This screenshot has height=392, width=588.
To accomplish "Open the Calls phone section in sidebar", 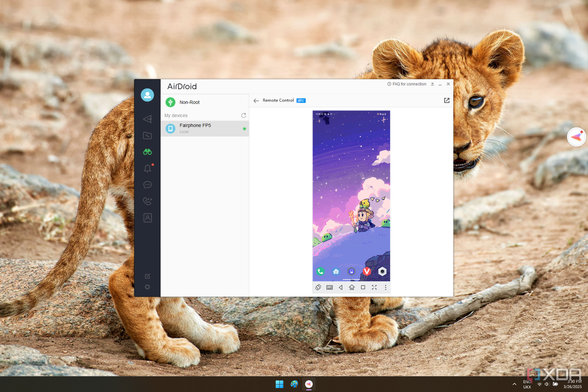I will tap(147, 201).
